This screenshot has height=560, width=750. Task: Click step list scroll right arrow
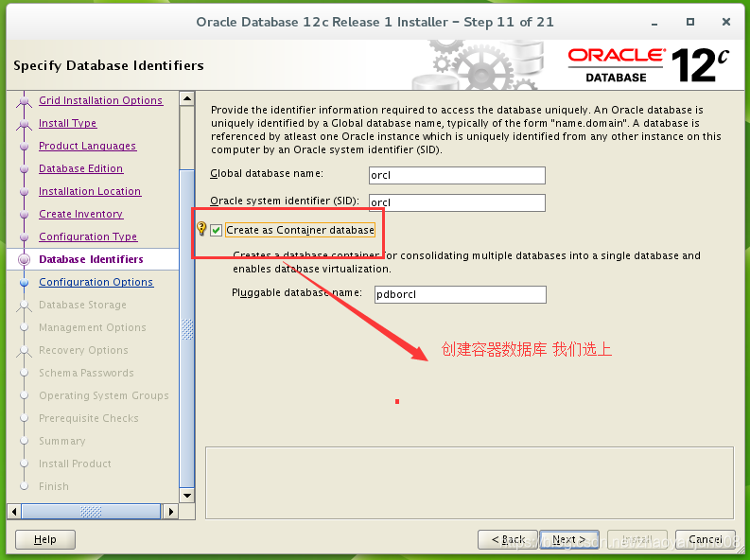tap(170, 511)
